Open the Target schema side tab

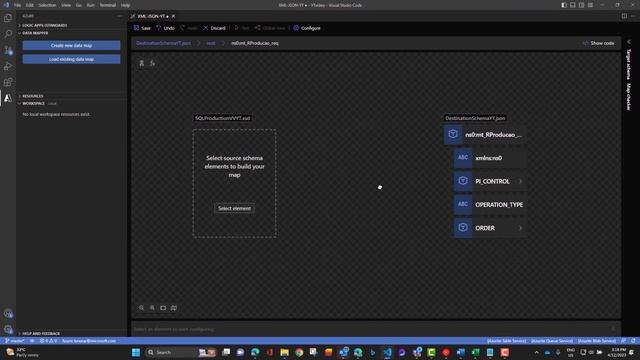pos(629,64)
